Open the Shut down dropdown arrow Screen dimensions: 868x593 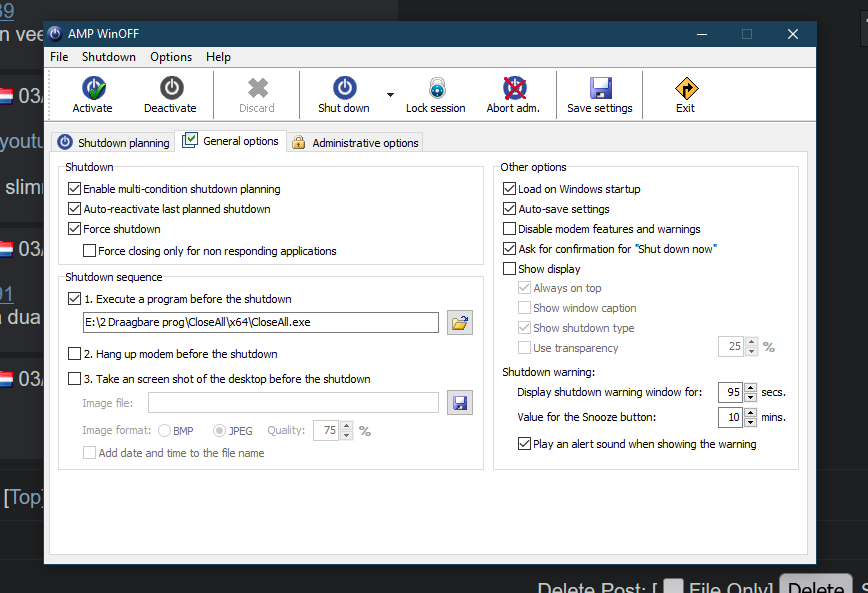390,95
